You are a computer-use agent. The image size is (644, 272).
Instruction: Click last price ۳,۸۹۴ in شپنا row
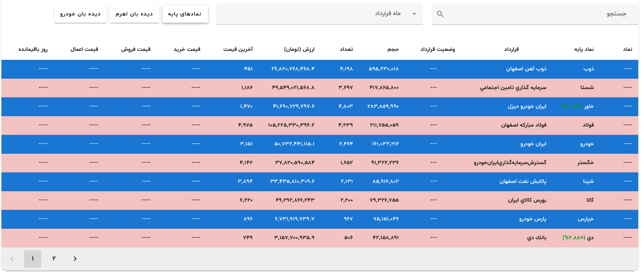pyautogui.click(x=245, y=181)
